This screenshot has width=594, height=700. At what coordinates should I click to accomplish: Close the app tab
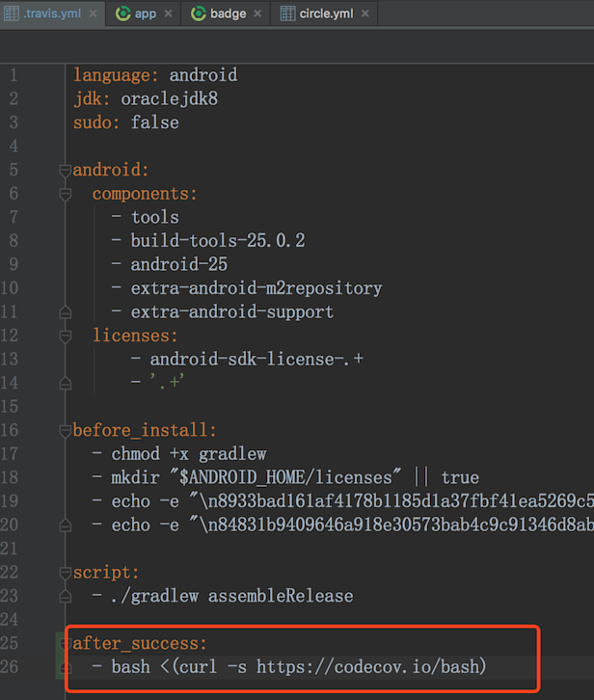pyautogui.click(x=169, y=13)
